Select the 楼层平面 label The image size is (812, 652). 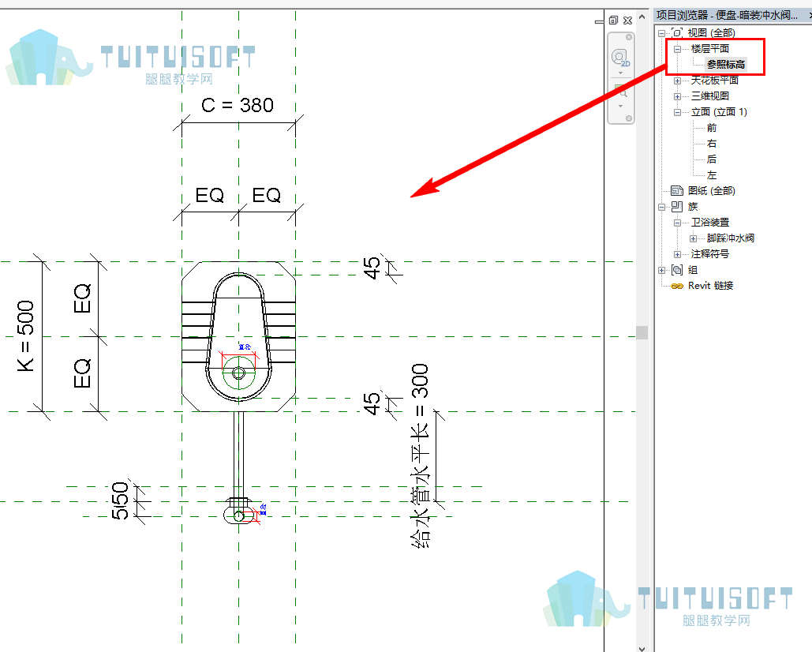point(710,49)
